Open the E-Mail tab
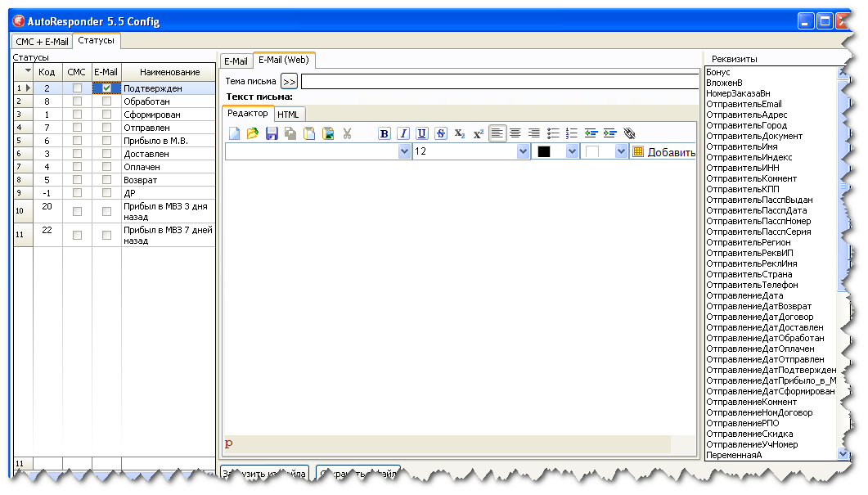Viewport: 868px width, 495px height. [x=236, y=61]
